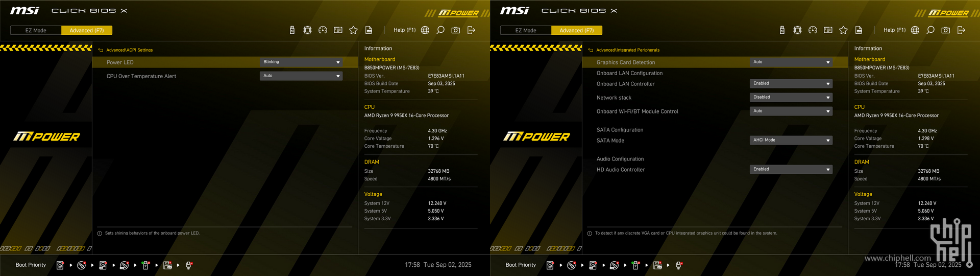The width and height of the screenshot is (980, 276).
Task: Select Graphics Card Detection row label
Action: pos(626,62)
